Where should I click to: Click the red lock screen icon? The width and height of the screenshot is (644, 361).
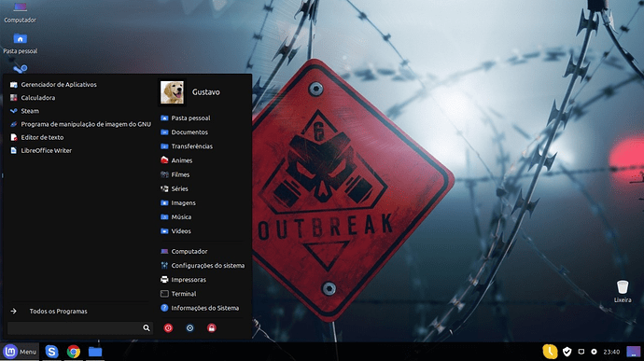212,327
